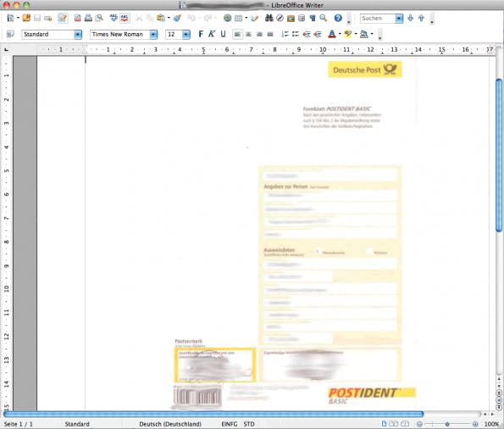Toggle italic K formatting button
This screenshot has height=429, width=504.
212,34
